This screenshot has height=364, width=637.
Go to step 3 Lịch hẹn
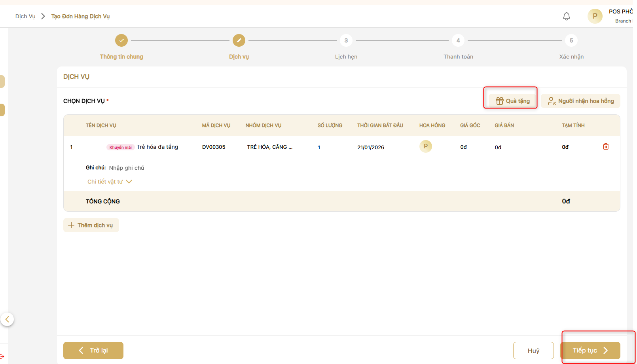click(x=346, y=40)
